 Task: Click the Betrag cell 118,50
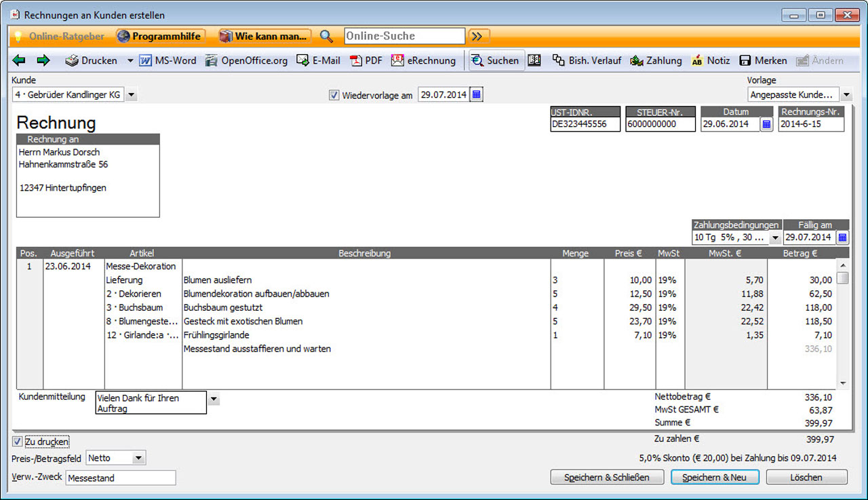click(x=801, y=321)
